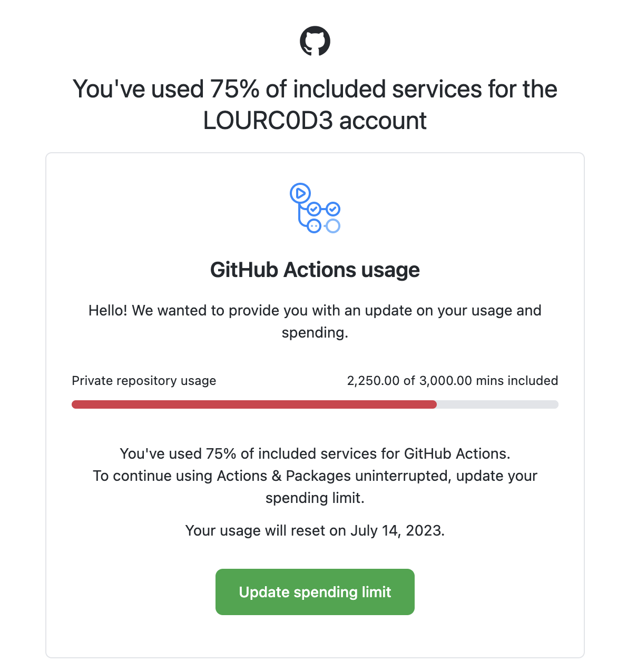Viewport: 627px width, 672px height.
Task: Click the "usage will reset on July 14, 2023" line
Action: point(315,530)
